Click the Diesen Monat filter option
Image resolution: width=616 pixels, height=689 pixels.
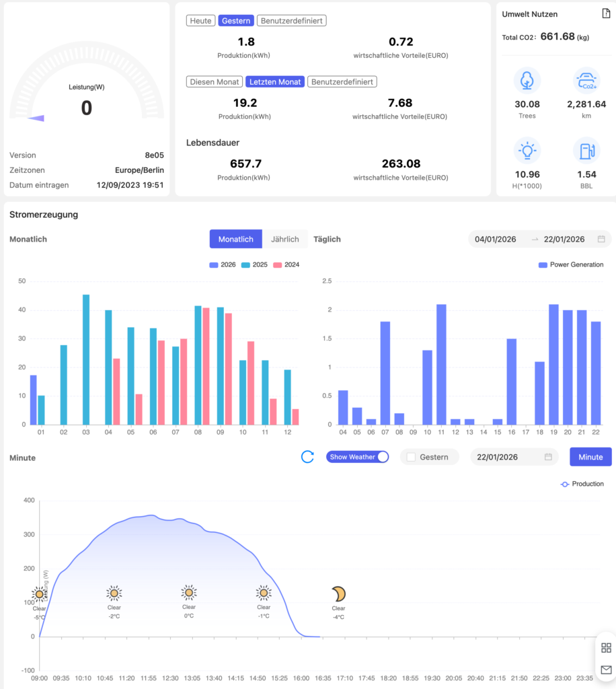[x=215, y=81]
